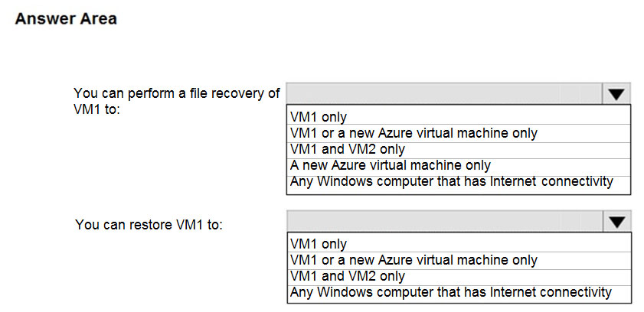Select 'VM1 only' in file recovery list
The height and width of the screenshot is (312, 644).
(x=319, y=117)
